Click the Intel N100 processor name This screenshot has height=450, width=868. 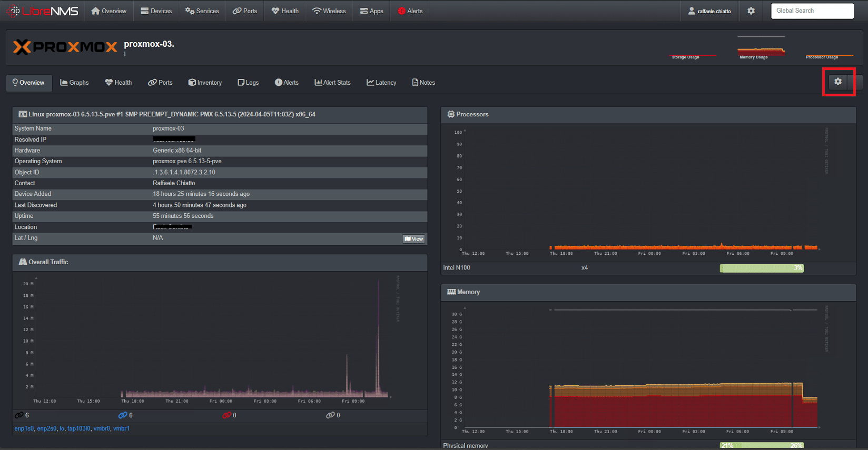coord(457,268)
